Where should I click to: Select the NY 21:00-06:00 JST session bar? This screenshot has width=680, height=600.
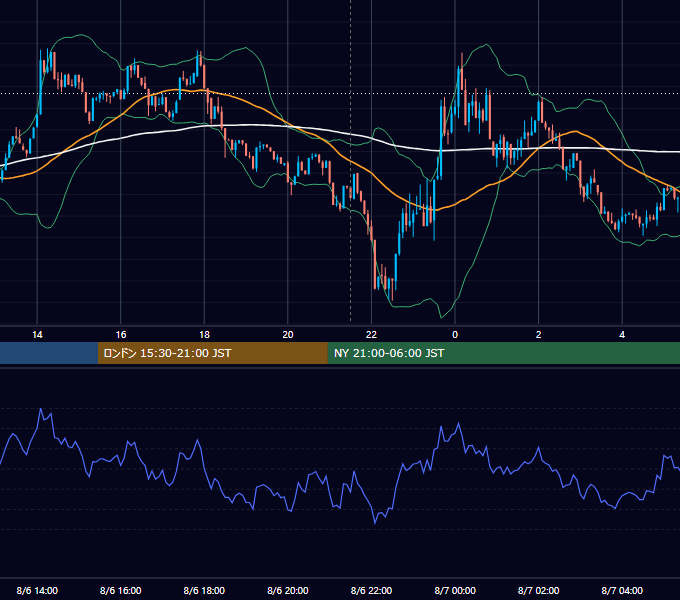(x=503, y=353)
